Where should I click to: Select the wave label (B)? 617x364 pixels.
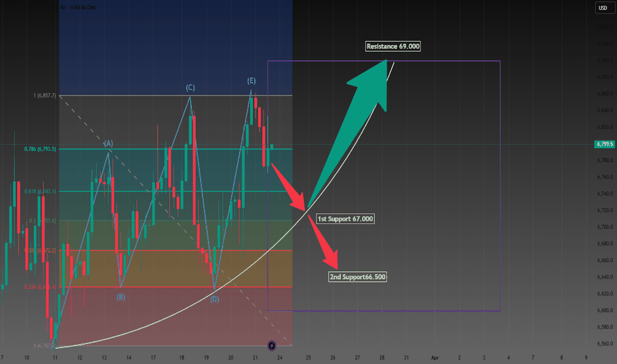pyautogui.click(x=120, y=296)
